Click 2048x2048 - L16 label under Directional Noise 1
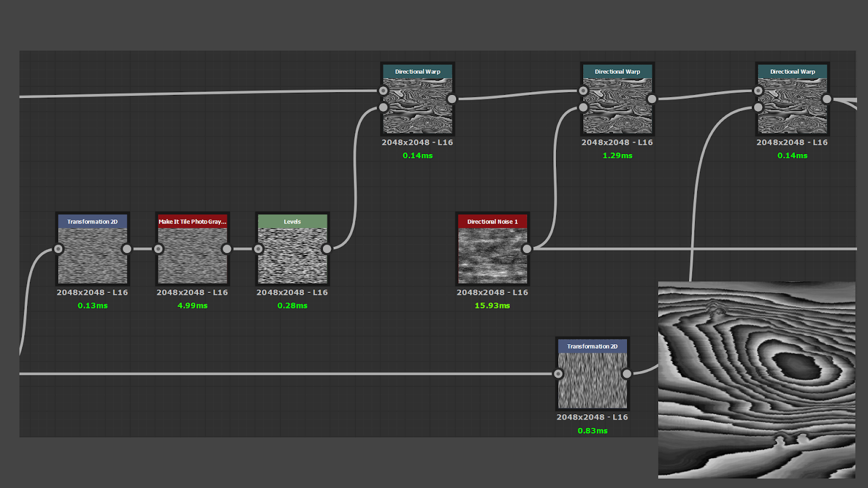Viewport: 868px width, 488px height. (493, 292)
